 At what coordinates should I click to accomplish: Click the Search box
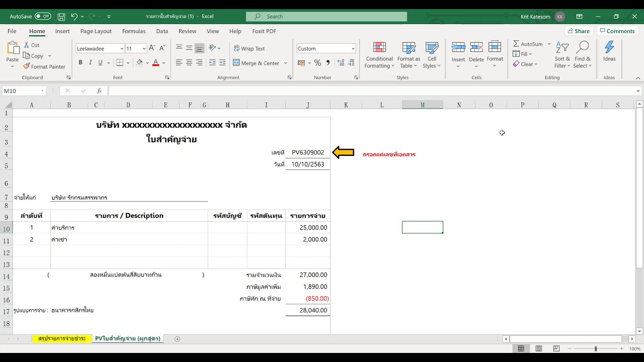tap(327, 17)
